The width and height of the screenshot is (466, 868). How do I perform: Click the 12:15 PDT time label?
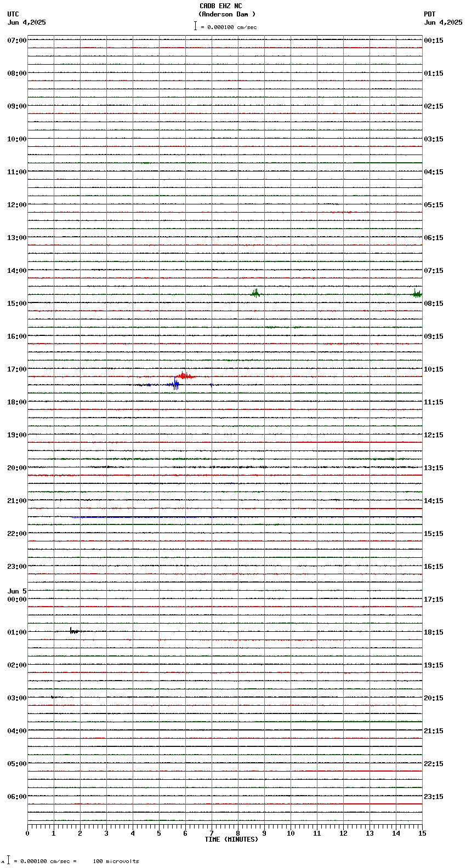(x=434, y=435)
